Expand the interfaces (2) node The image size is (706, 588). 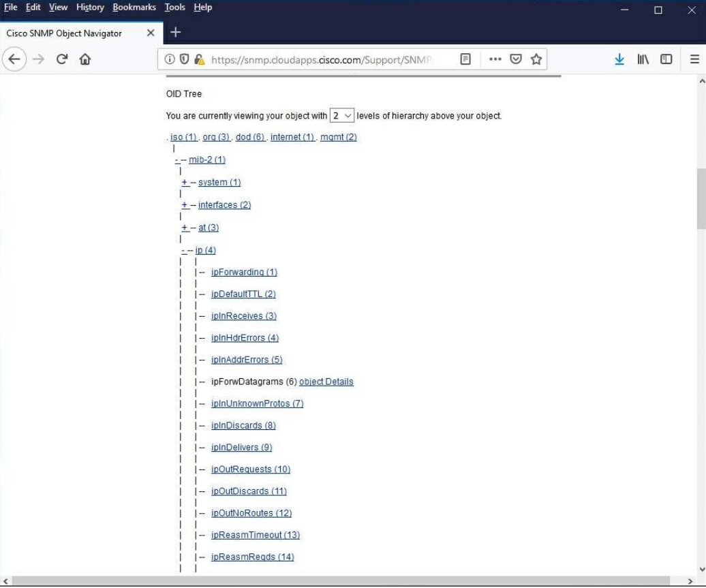pos(185,205)
